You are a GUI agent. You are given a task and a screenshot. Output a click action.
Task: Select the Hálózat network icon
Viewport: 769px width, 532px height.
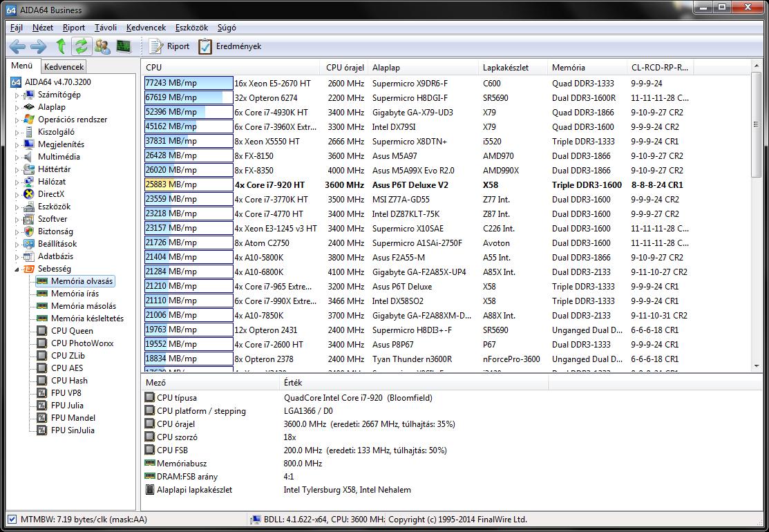point(30,182)
